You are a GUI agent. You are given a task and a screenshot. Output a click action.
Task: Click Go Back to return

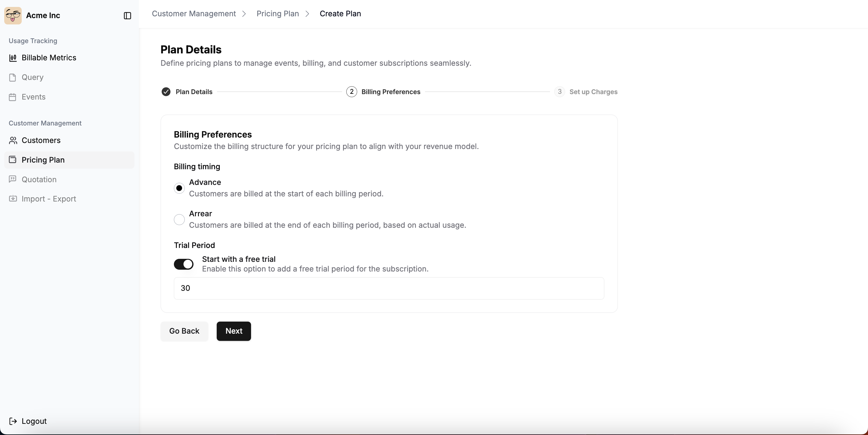point(184,331)
